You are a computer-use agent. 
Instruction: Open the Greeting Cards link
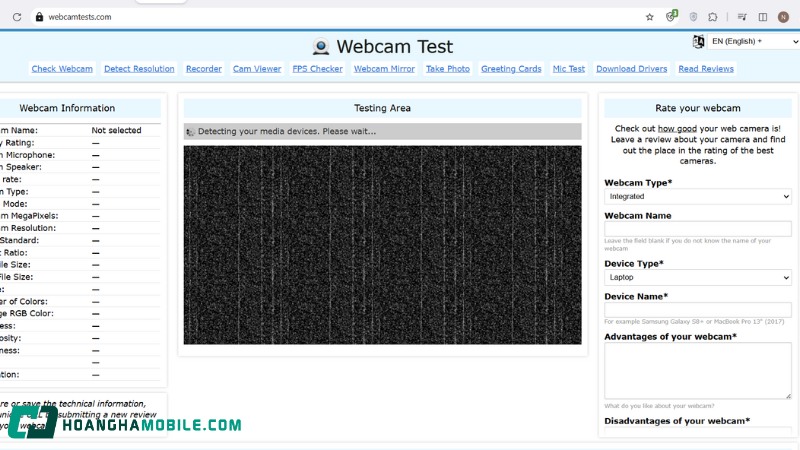pos(511,69)
